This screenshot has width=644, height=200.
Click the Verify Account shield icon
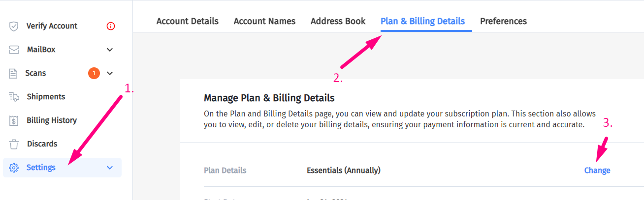click(14, 26)
